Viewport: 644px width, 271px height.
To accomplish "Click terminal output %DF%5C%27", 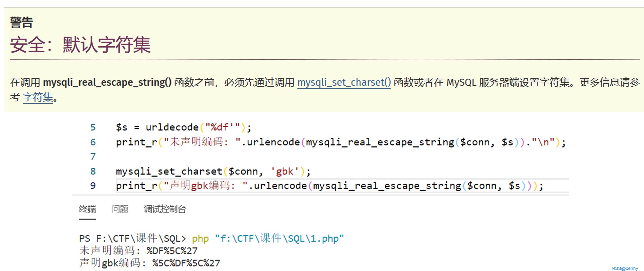I will [172, 251].
